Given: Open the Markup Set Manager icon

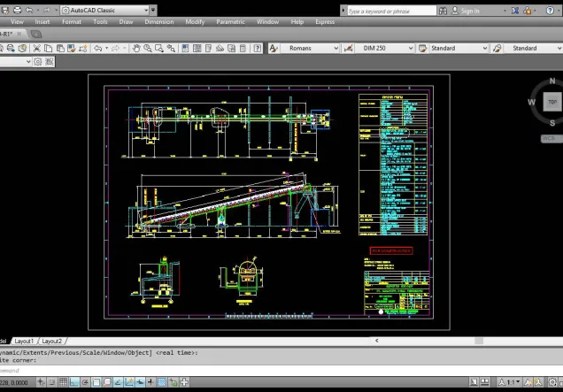Looking at the screenshot, I should click(x=232, y=48).
